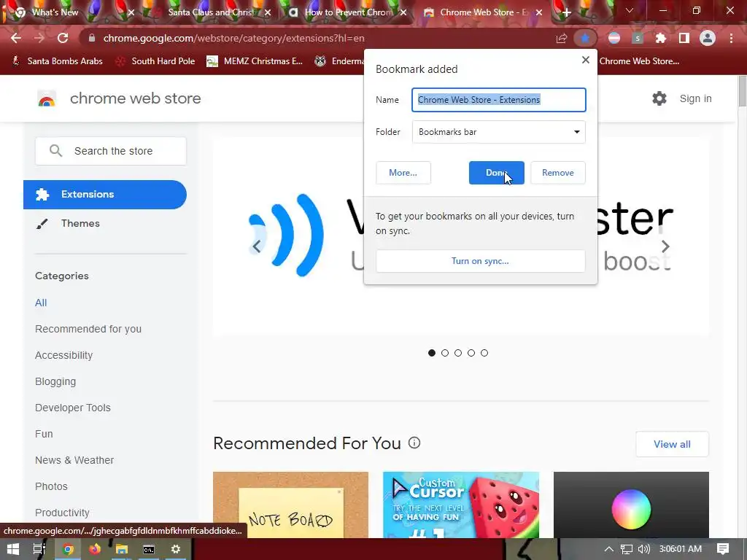The height and width of the screenshot is (560, 747).
Task: Open the tab search chevron in the title bar
Action: tap(630, 10)
